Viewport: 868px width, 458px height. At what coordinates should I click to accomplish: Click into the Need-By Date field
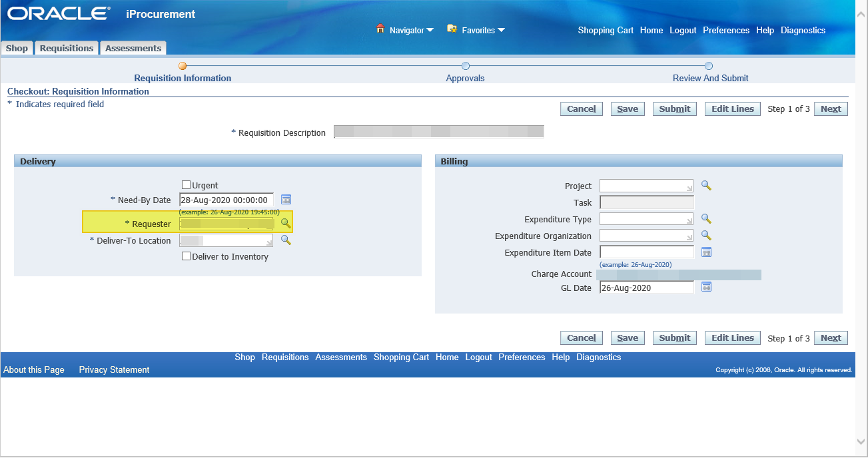[226, 200]
